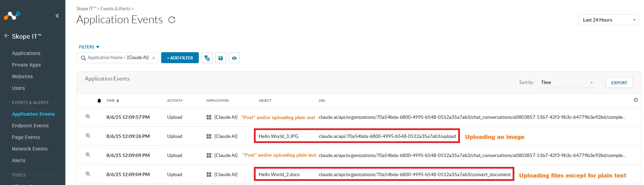Open Private Apps in the sidebar
Screen dimensions: 644x185
pyautogui.click(x=26, y=65)
